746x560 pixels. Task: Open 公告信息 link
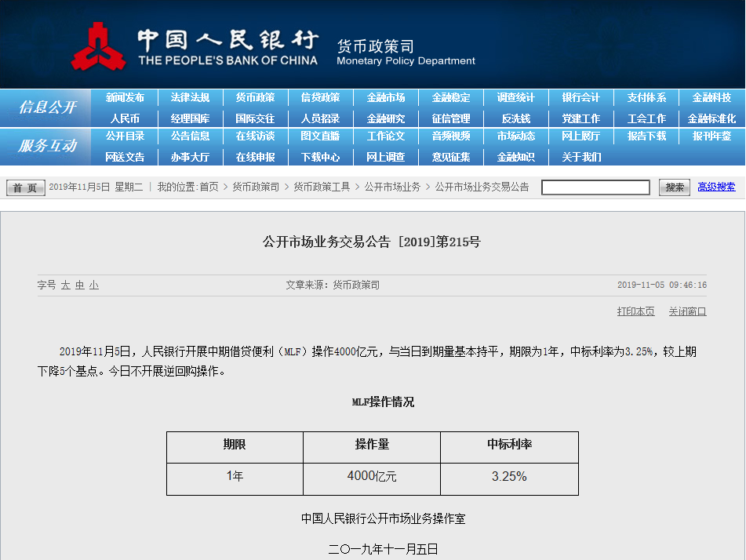(190, 136)
